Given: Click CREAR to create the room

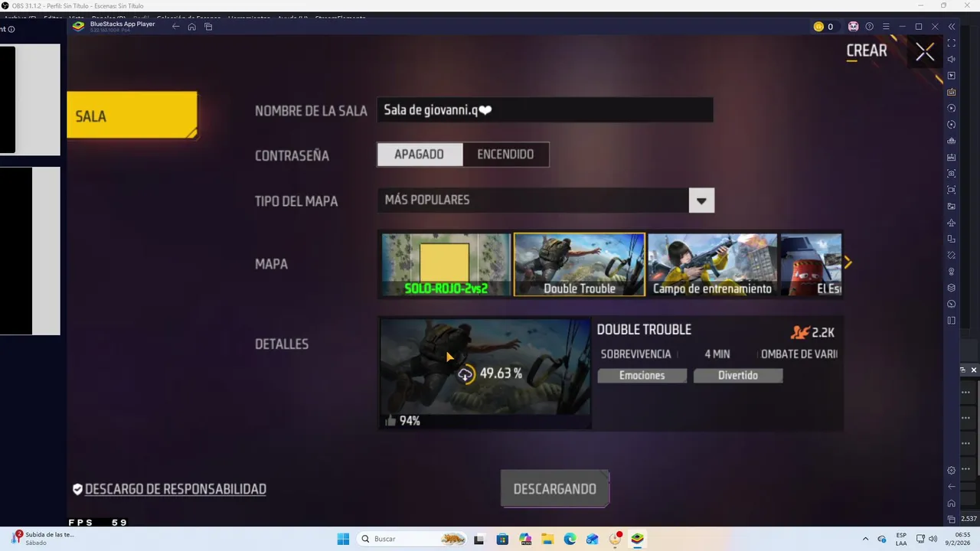Looking at the screenshot, I should click(867, 51).
